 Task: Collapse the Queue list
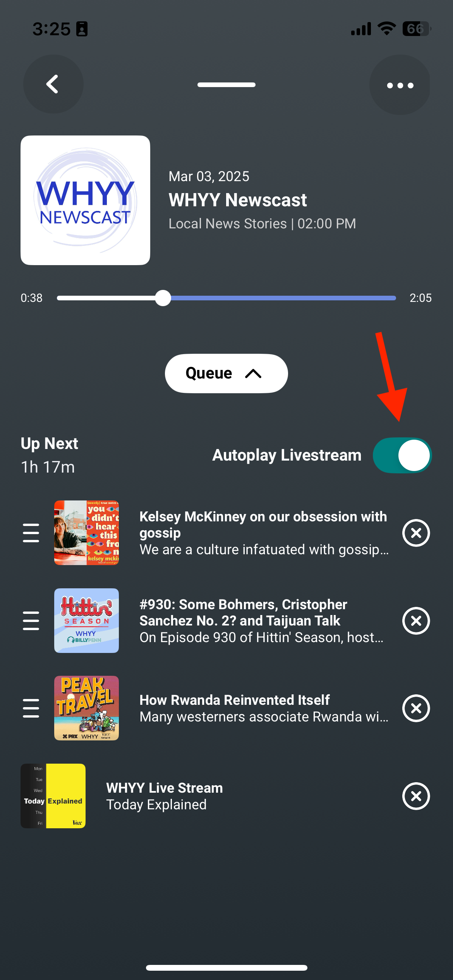226,373
